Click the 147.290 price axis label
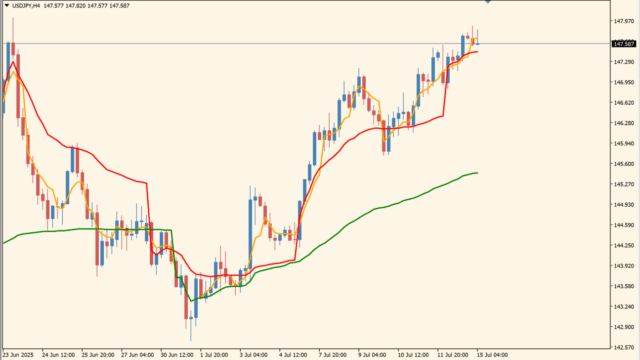 (624, 62)
